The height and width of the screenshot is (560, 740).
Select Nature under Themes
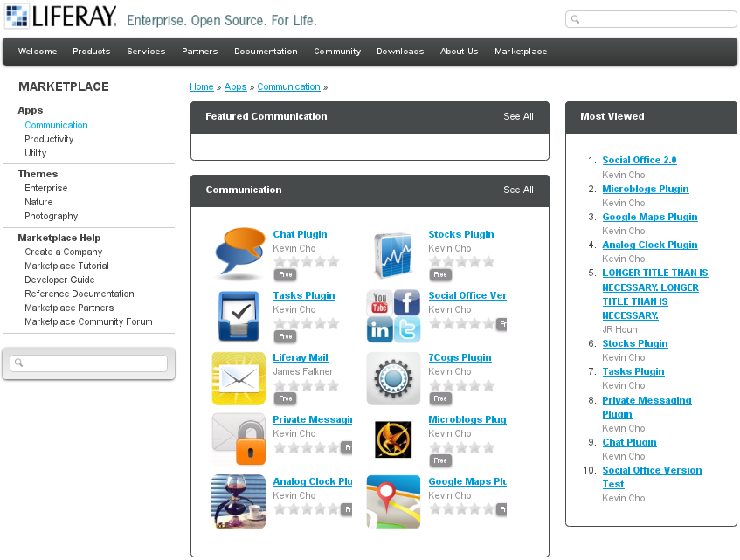click(x=38, y=202)
